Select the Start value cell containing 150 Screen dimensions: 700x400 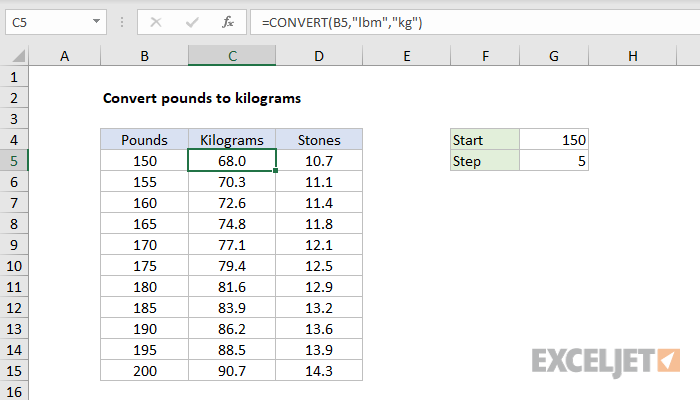pos(554,140)
